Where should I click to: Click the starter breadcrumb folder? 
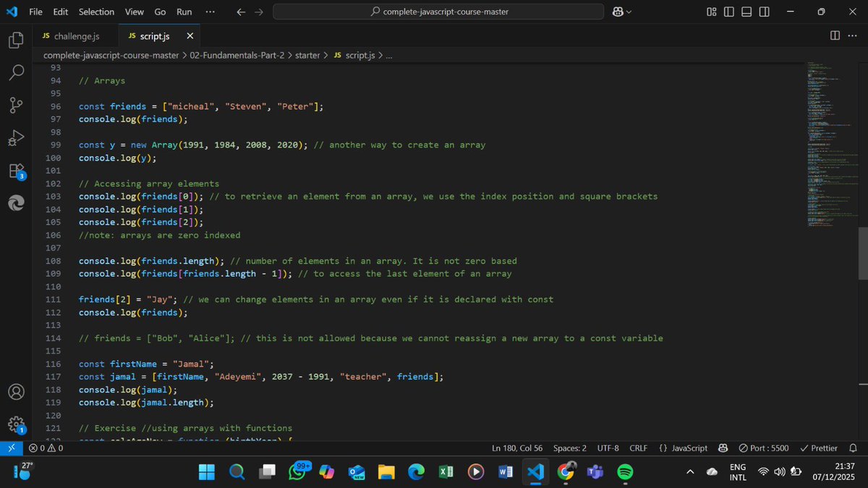[x=307, y=55]
